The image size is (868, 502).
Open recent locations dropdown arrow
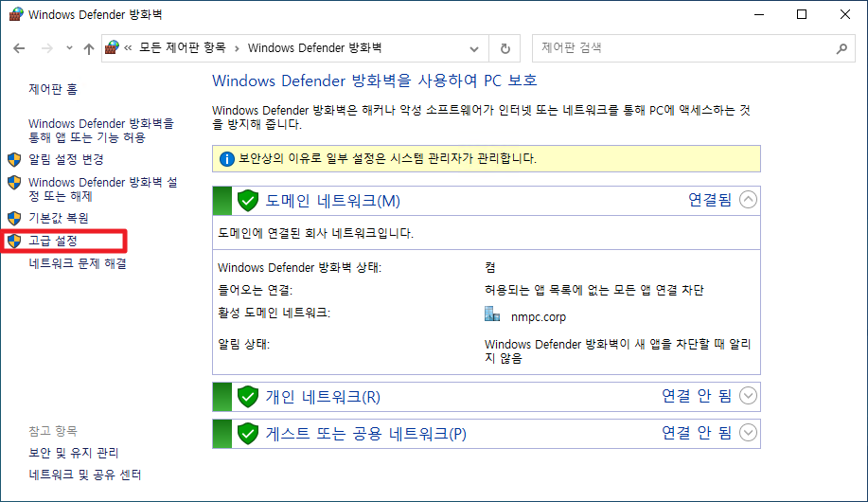(x=69, y=48)
